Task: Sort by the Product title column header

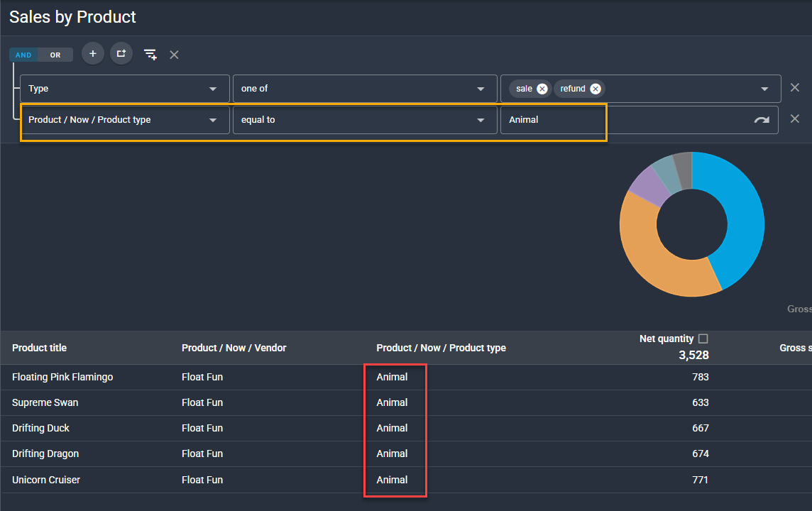Action: coord(40,348)
